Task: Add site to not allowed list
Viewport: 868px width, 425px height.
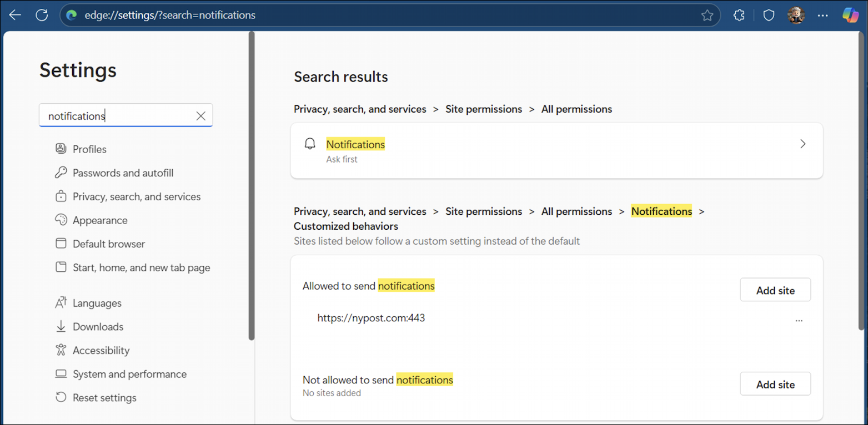Action: 775,384
